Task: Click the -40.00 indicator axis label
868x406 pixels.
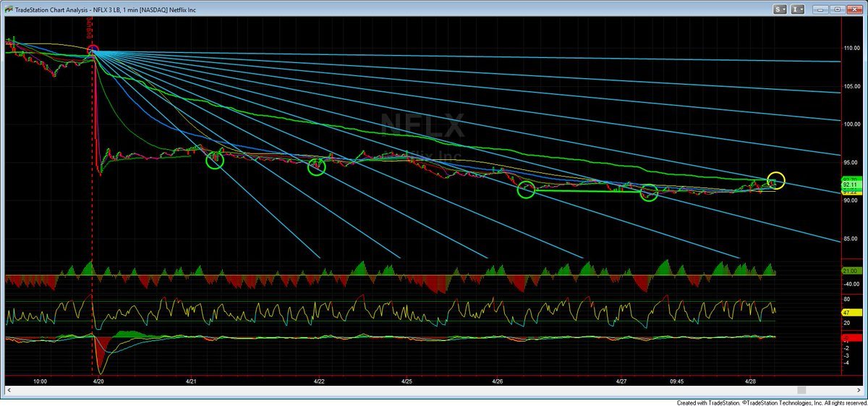Action: pos(853,284)
